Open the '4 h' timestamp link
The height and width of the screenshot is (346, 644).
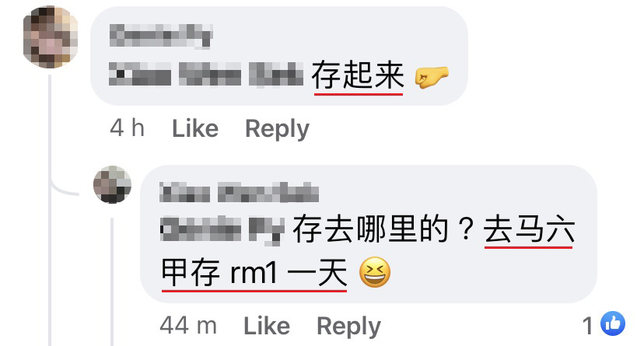[x=128, y=128]
